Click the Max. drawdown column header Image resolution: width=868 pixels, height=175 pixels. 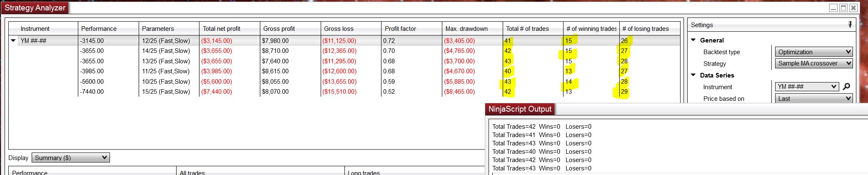click(x=466, y=29)
